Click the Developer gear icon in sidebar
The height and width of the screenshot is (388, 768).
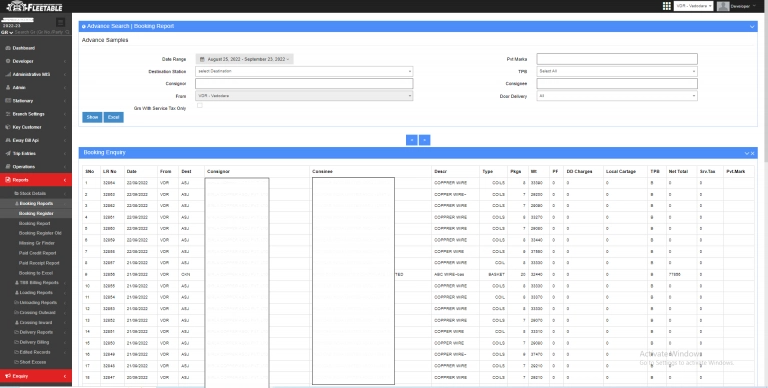click(7, 61)
